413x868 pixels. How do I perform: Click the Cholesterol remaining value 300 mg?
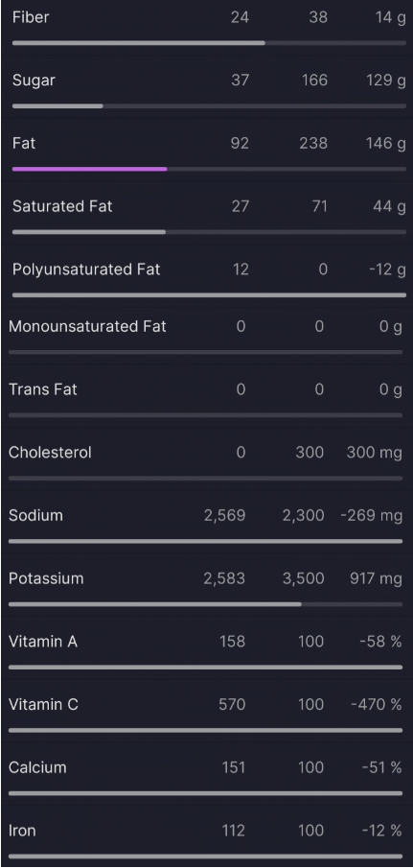(x=375, y=453)
